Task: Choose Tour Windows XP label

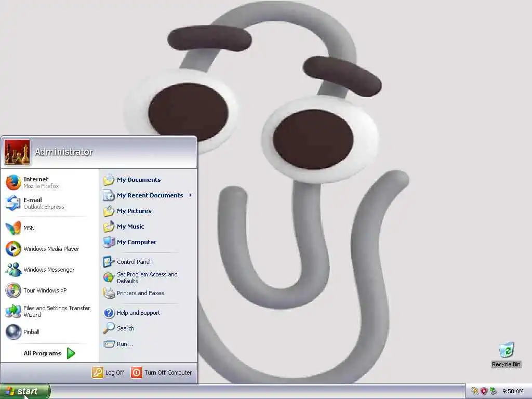Action: [x=45, y=290]
